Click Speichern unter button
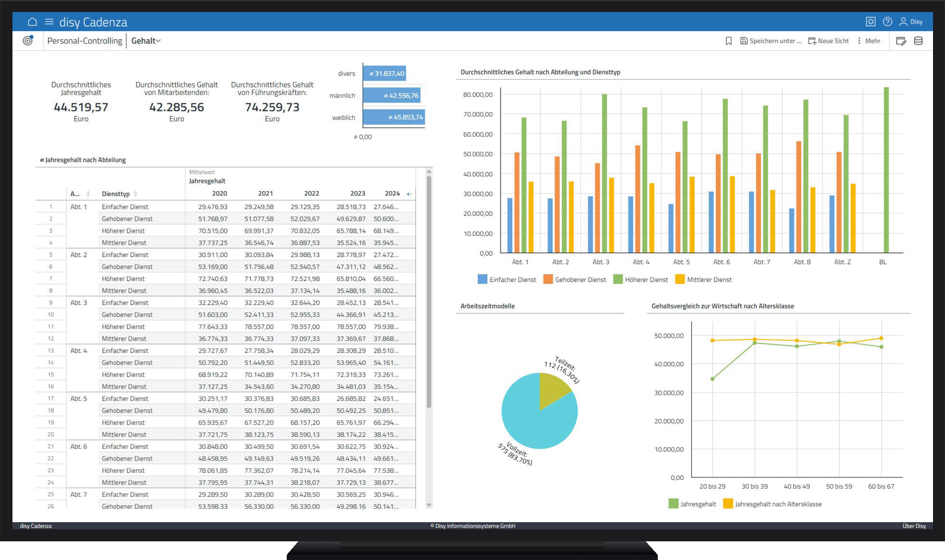 [770, 41]
